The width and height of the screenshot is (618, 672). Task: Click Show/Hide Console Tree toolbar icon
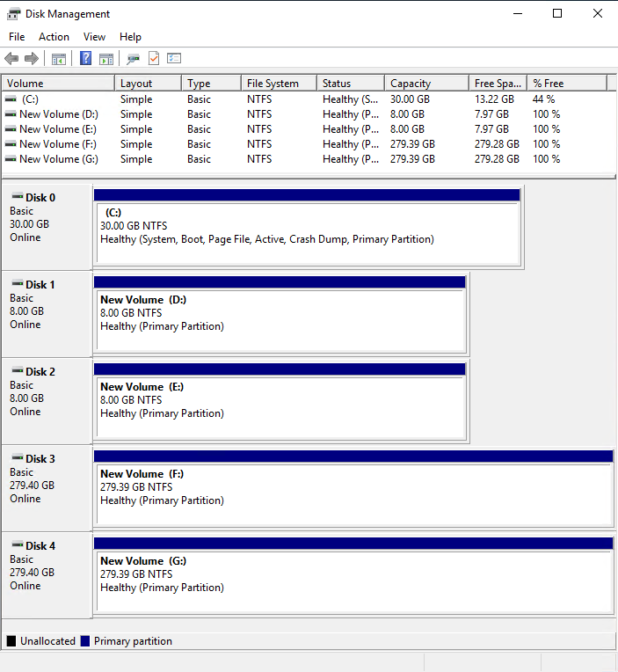point(59,59)
